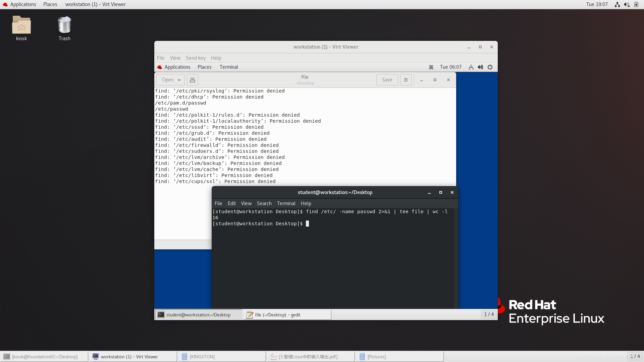This screenshot has height=362, width=644.
Task: Click guest power icon in top bar
Action: click(490, 67)
